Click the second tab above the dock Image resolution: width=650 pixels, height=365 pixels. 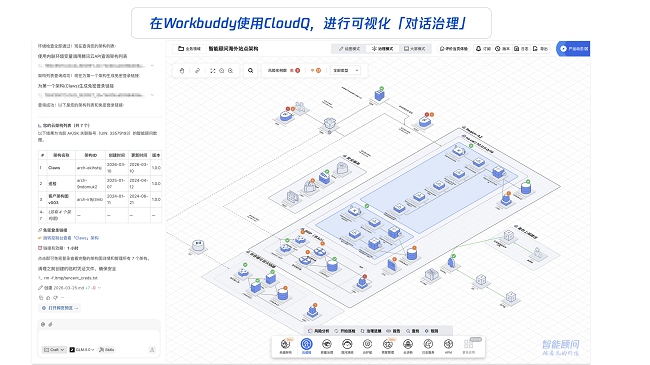(x=345, y=331)
